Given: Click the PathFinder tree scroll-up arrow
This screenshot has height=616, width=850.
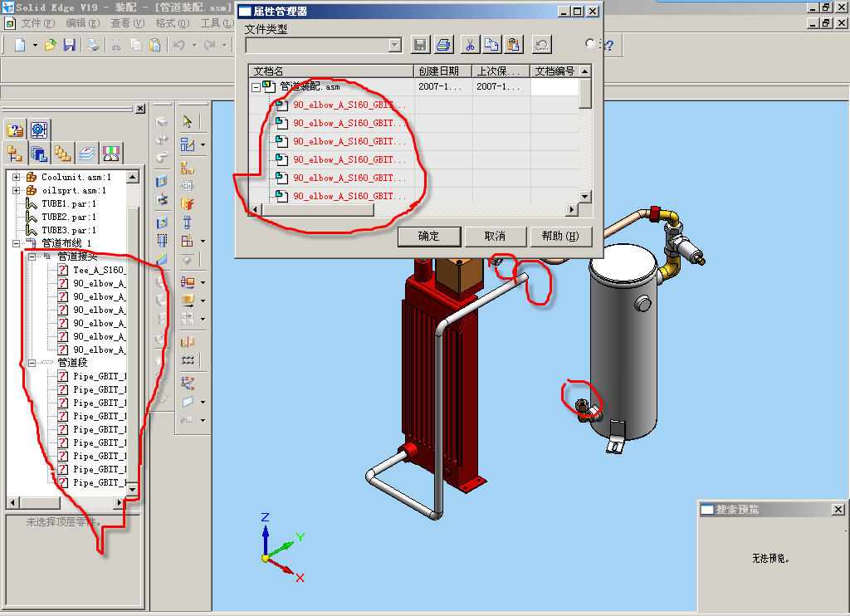Looking at the screenshot, I should [132, 177].
